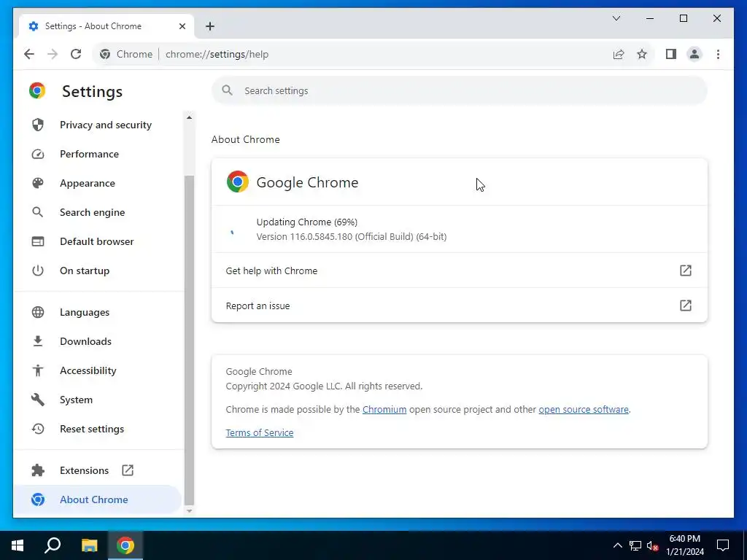This screenshot has width=747, height=560.
Task: Close the Settings - About Chrome tab
Action: click(182, 26)
